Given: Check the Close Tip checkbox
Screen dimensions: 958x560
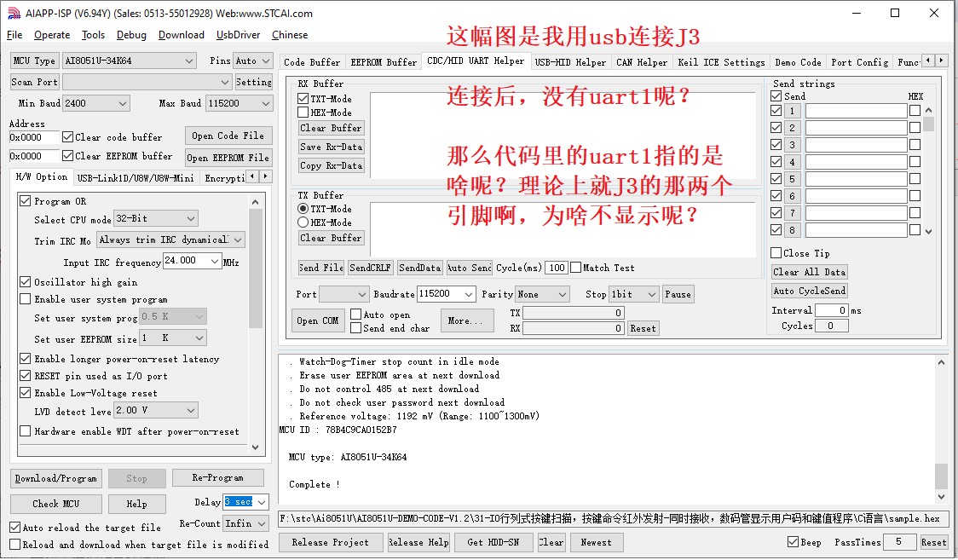Looking at the screenshot, I should click(x=776, y=253).
